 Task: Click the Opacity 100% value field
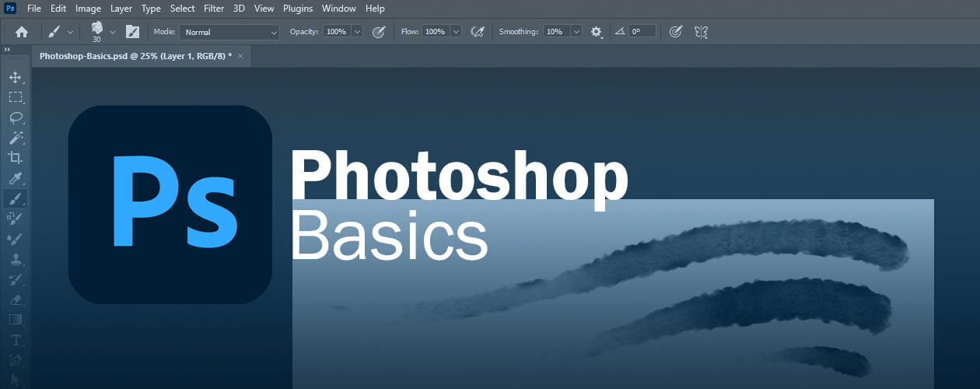(x=337, y=32)
